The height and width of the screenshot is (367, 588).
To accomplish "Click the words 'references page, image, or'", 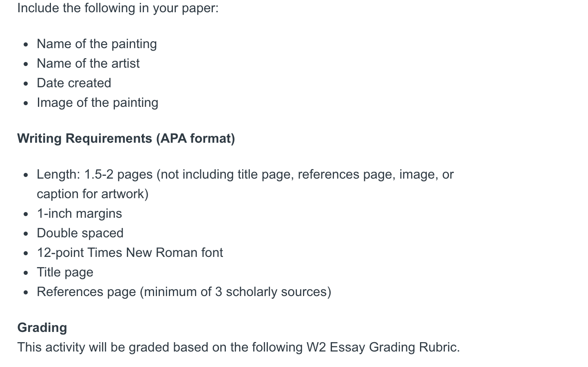I will 376,175.
